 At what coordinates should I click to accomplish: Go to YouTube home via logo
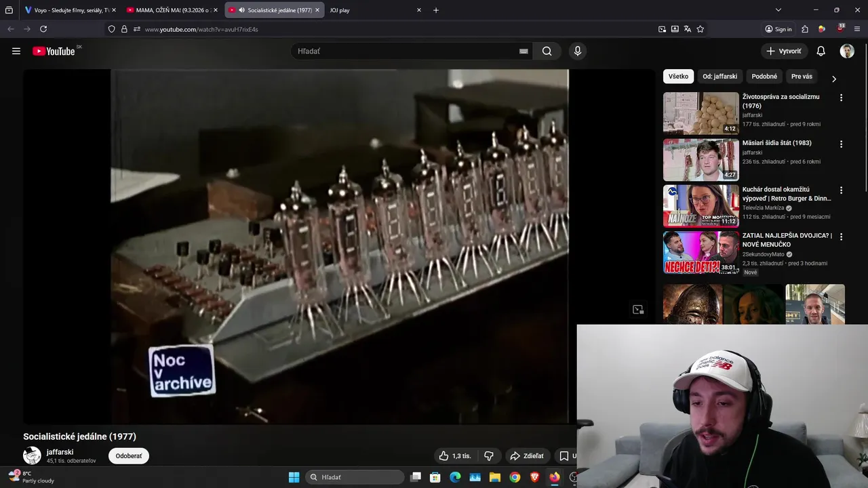coord(54,52)
